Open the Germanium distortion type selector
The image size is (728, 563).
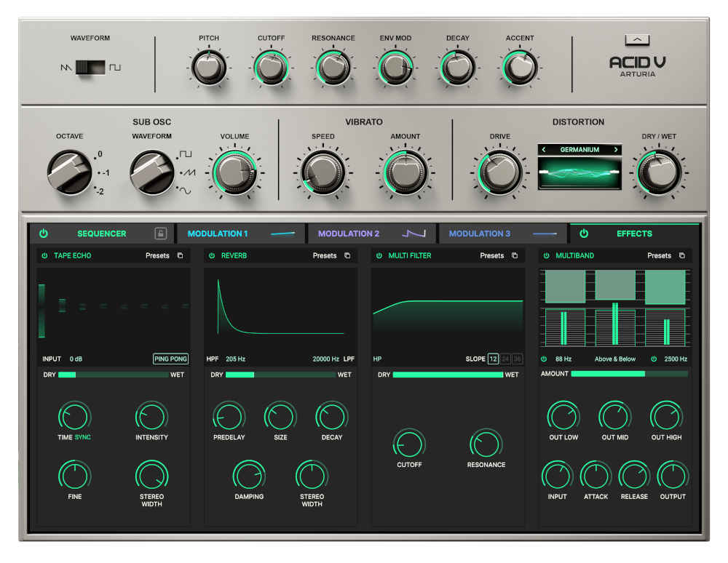click(x=580, y=150)
